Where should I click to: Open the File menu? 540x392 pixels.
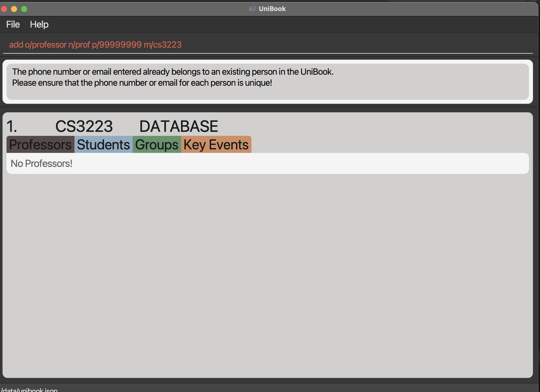pos(13,24)
